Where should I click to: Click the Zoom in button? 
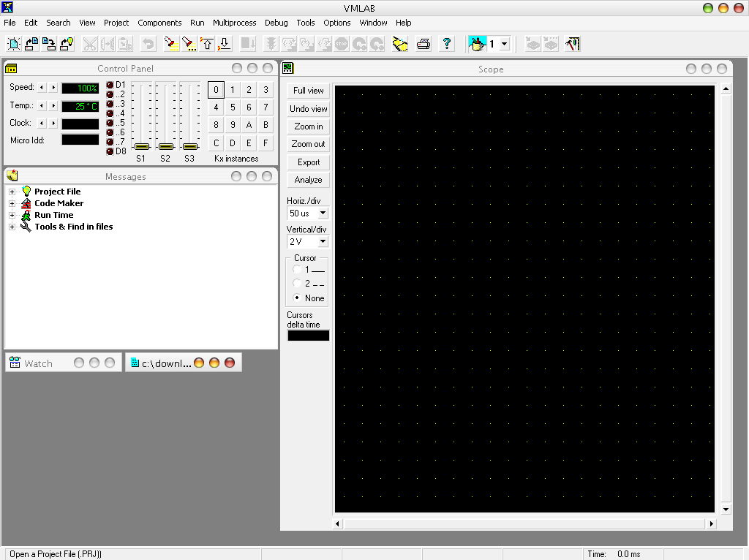308,126
